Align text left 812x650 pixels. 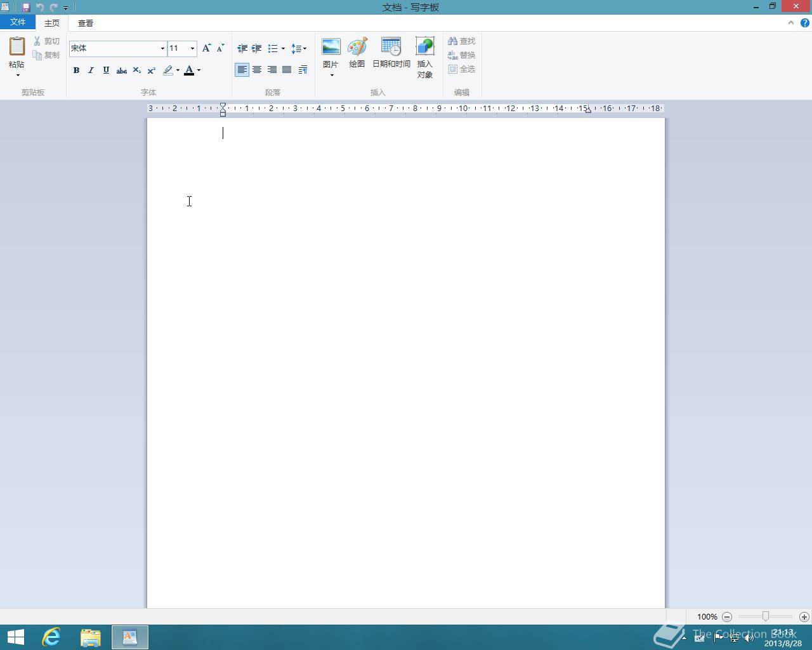(242, 70)
